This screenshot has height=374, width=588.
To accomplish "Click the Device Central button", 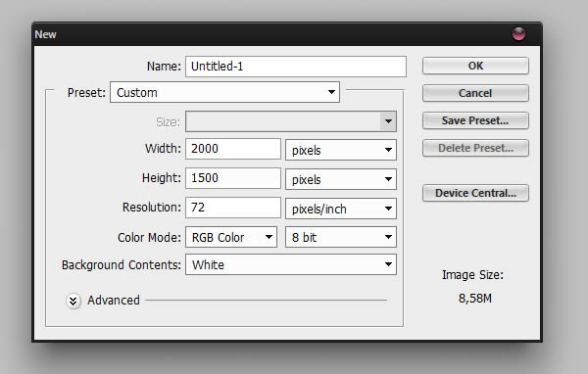I will 475,193.
